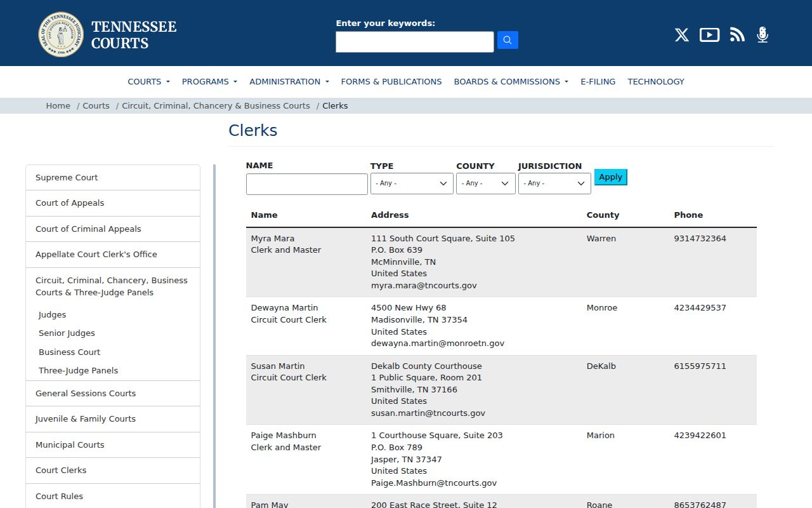Screen dimensions: 812x508
Task: Open Supreme Court sidebar link
Action: click(113, 178)
